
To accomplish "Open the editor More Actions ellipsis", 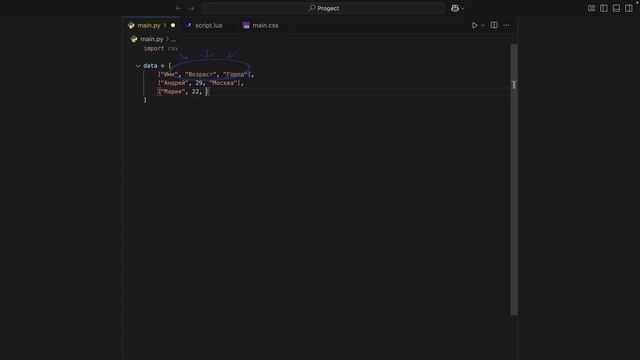I will point(506,25).
